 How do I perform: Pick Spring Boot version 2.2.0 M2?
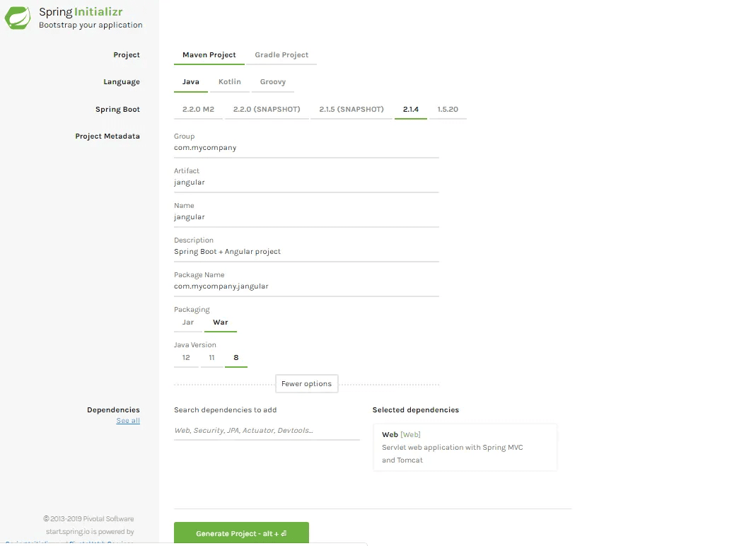(x=198, y=110)
